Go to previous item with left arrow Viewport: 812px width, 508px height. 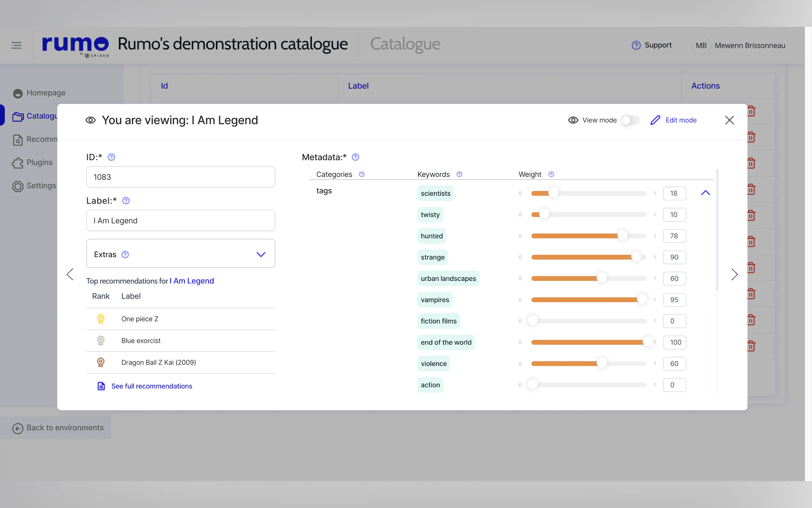coord(70,274)
